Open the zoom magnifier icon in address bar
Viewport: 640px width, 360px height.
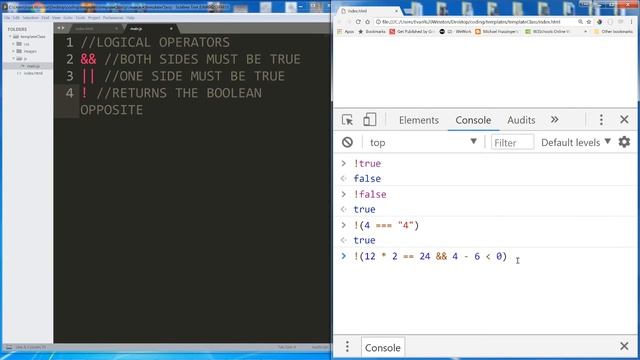pyautogui.click(x=580, y=22)
